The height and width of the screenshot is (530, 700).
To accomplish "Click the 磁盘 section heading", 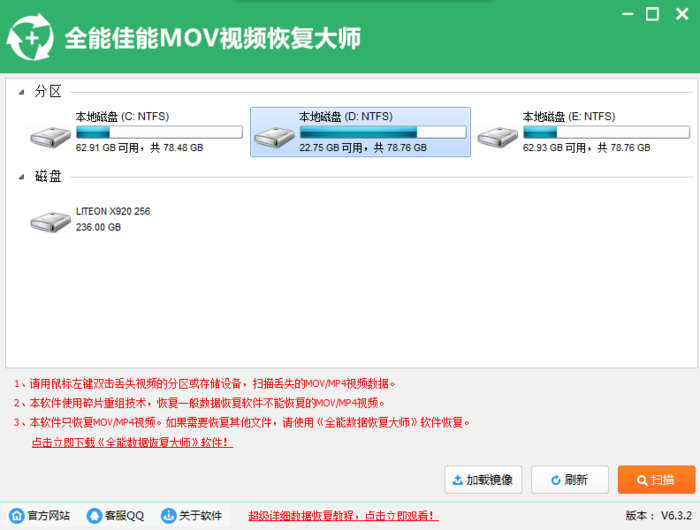I will click(48, 176).
